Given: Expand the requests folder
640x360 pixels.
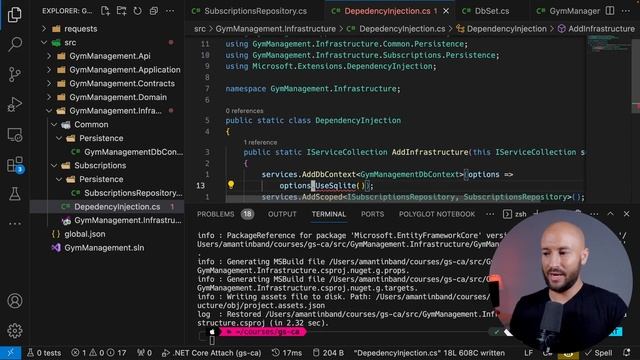Looking at the screenshot, I should point(44,29).
